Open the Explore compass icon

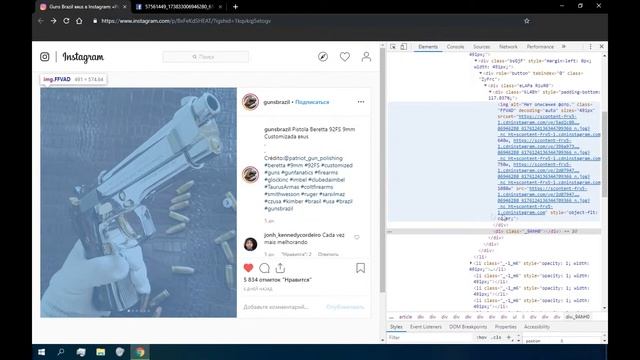pos(323,57)
